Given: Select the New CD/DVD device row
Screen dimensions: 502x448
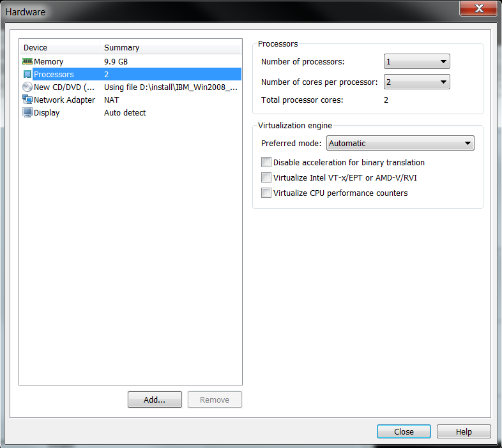Looking at the screenshot, I should click(130, 87).
